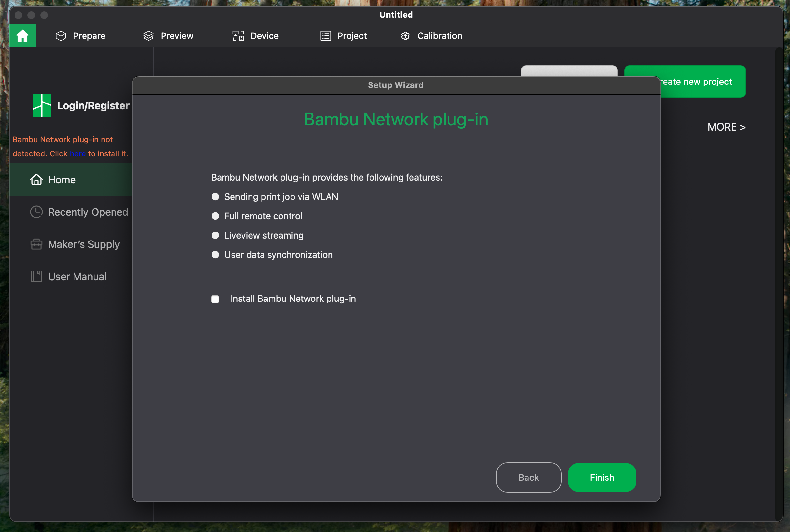Viewport: 790px width, 532px height.
Task: Click the green home icon tab
Action: pos(23,35)
